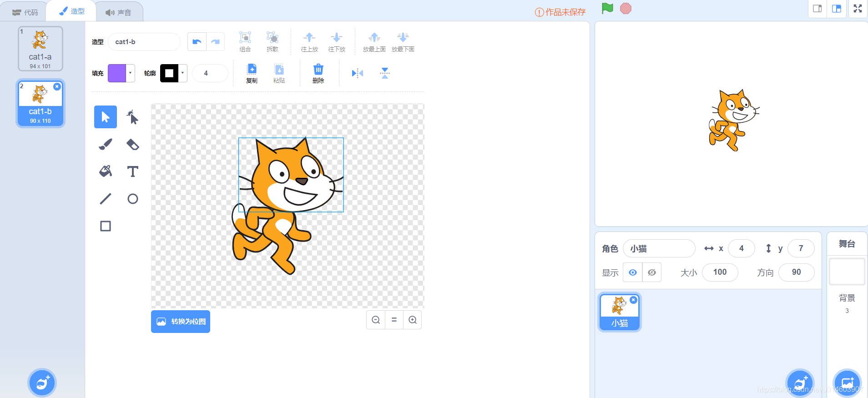The image size is (868, 398).
Task: Move selection forward (往上放)
Action: [x=309, y=41]
